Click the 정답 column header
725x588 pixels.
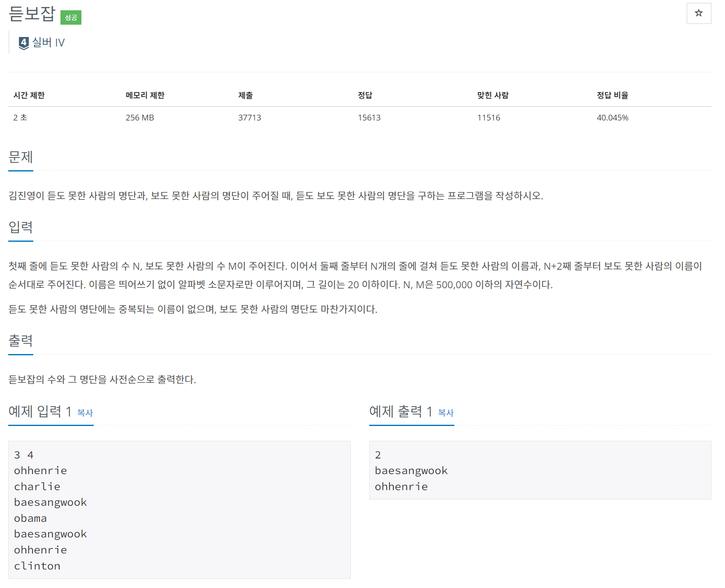tap(365, 95)
